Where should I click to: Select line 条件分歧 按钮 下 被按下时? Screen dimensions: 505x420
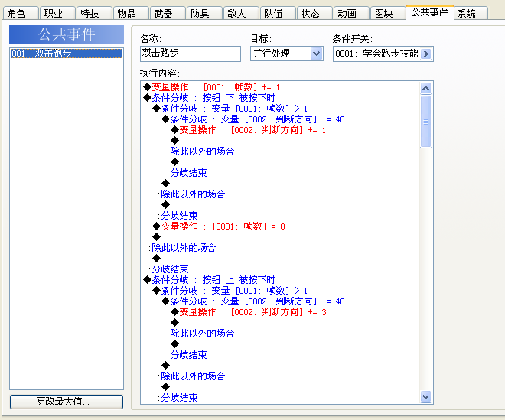(210, 98)
